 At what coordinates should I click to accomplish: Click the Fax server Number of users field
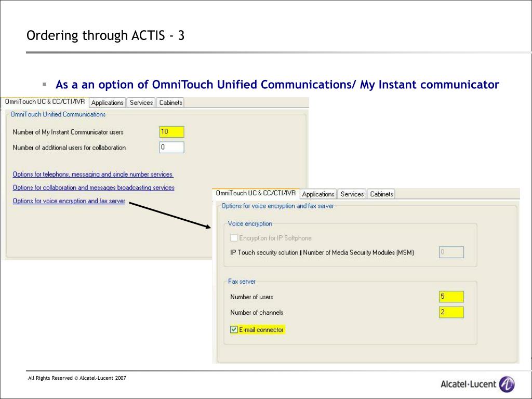coord(451,297)
